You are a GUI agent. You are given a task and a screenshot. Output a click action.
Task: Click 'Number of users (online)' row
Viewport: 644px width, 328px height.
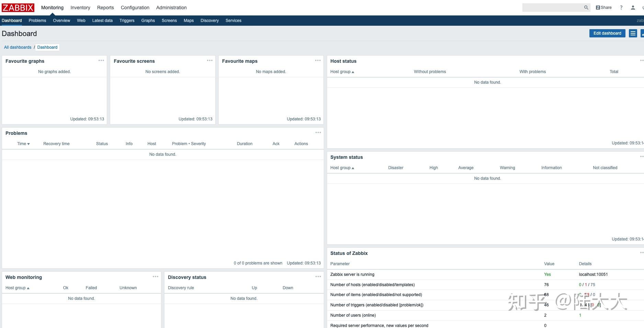point(485,315)
